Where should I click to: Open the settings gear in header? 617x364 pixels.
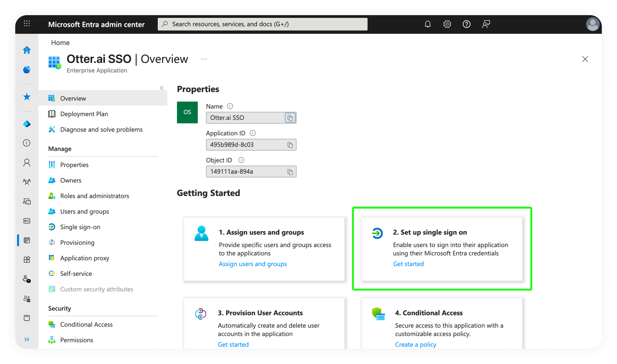pyautogui.click(x=447, y=24)
